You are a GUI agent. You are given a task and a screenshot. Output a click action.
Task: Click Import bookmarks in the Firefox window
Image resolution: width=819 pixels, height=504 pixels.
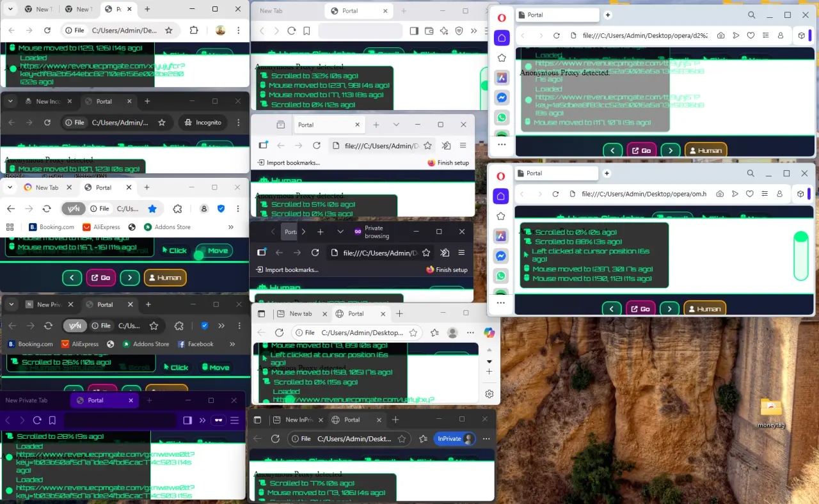(x=288, y=163)
